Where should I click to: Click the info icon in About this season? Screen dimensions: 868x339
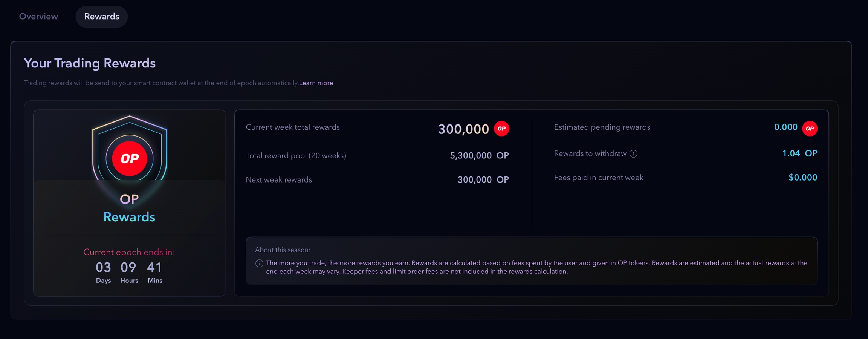click(259, 264)
